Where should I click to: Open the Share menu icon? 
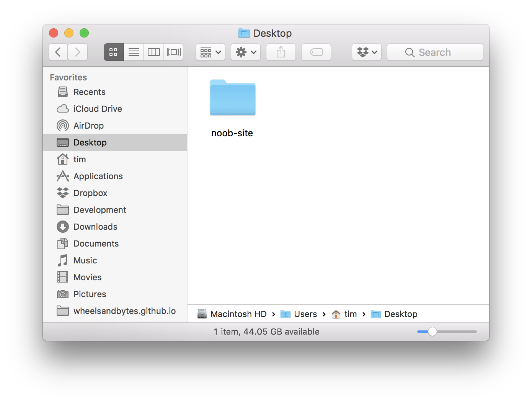281,52
